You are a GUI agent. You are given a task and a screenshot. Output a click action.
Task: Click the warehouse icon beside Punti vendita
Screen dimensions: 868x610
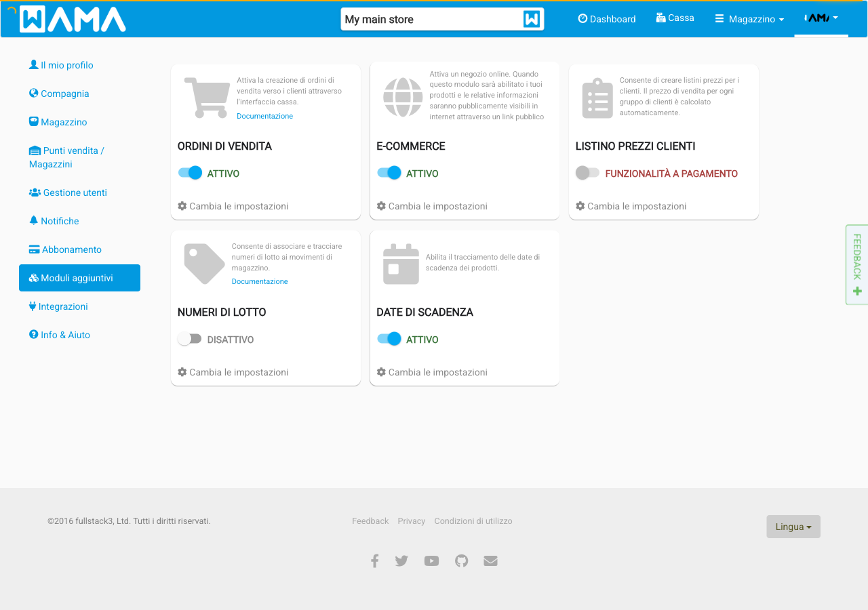click(35, 150)
